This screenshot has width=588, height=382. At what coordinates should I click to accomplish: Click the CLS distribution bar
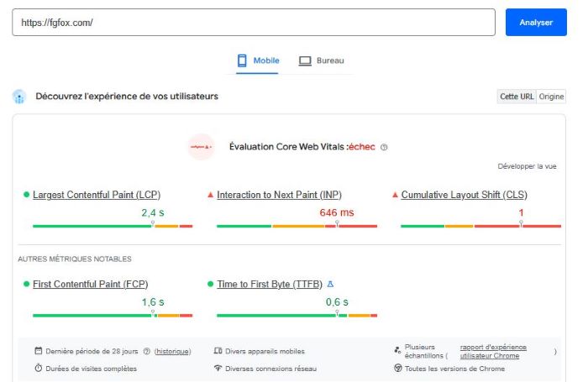[x=480, y=226]
